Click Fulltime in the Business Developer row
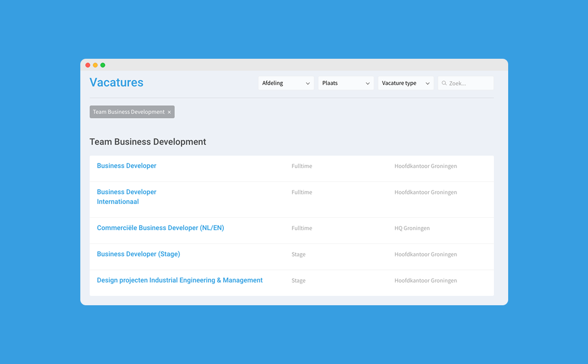 pyautogui.click(x=302, y=166)
